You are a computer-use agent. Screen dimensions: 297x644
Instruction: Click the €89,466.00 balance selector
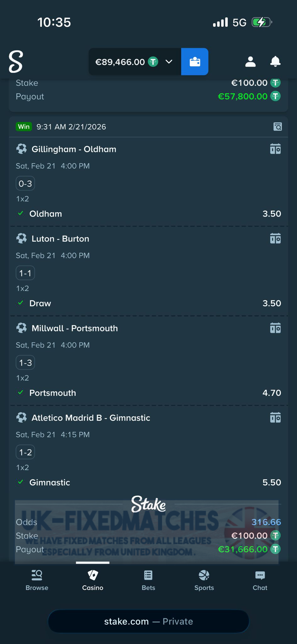pyautogui.click(x=120, y=62)
